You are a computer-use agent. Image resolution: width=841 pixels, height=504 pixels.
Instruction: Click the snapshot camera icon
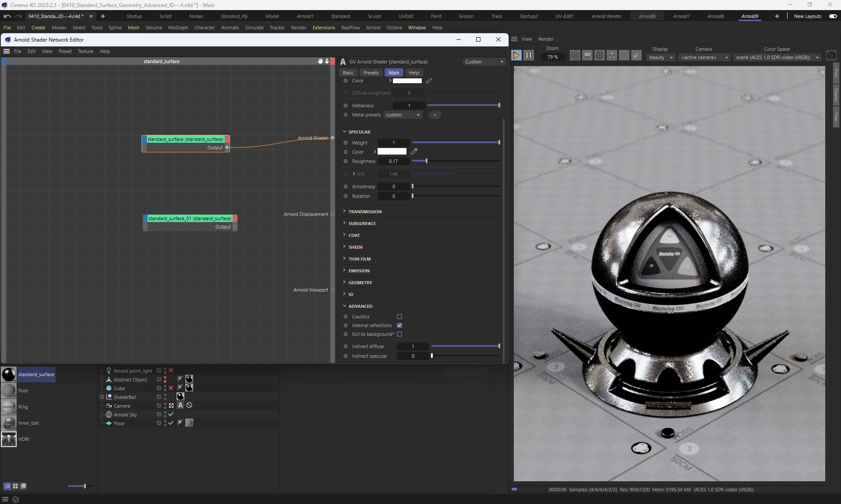pyautogui.click(x=831, y=56)
